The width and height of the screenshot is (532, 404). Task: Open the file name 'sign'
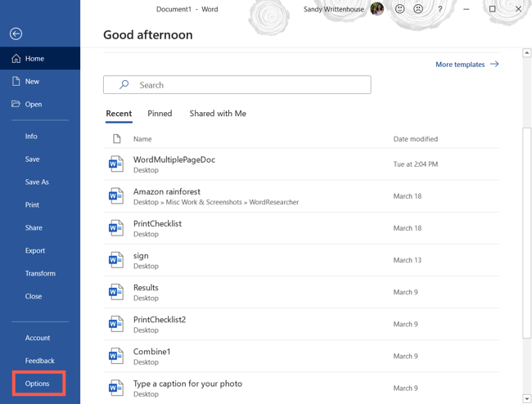coord(141,256)
